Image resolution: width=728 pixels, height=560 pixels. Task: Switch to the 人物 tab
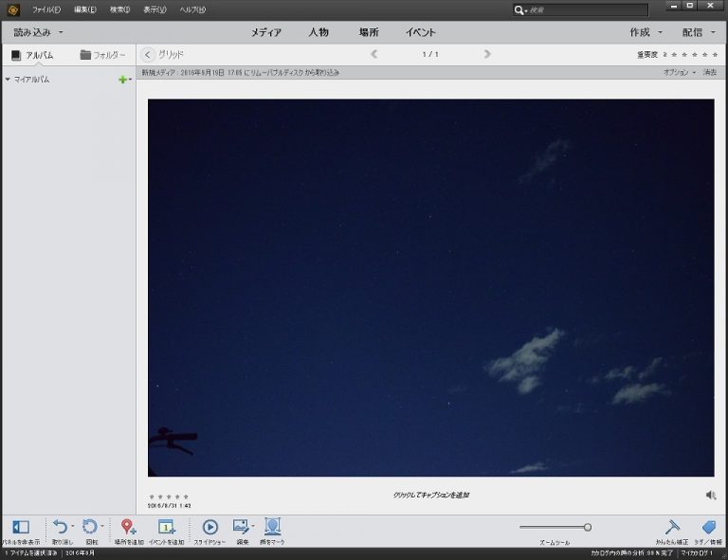318,32
